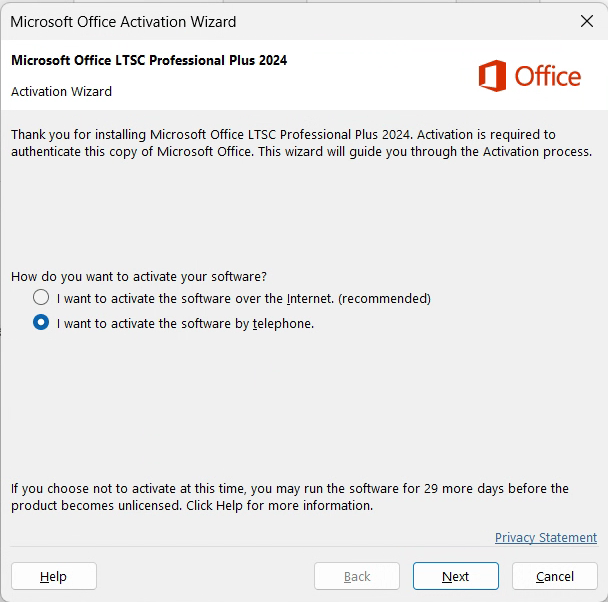Select activate by telephone radio button
The image size is (608, 602).
point(41,323)
